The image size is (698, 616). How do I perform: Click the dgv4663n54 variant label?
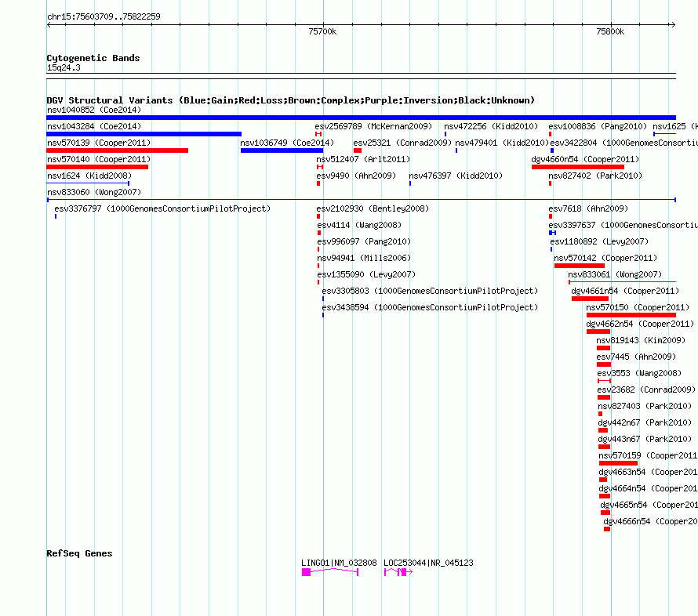point(648,472)
